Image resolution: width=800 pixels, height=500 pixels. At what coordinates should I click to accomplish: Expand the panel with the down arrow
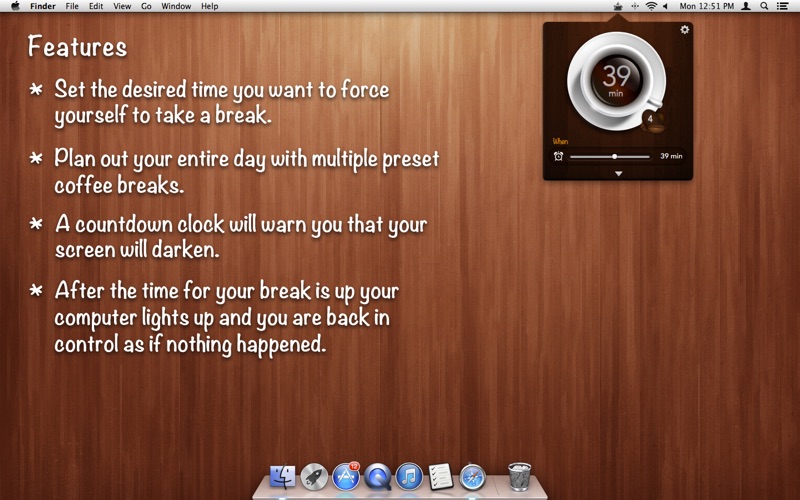618,174
